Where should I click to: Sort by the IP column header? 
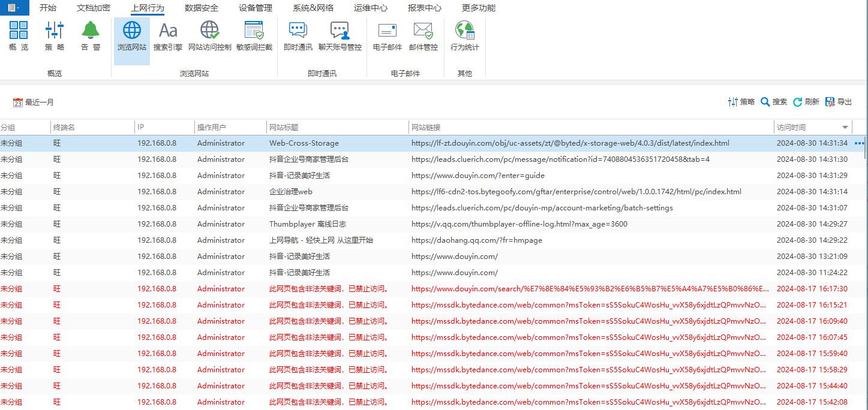[165, 128]
